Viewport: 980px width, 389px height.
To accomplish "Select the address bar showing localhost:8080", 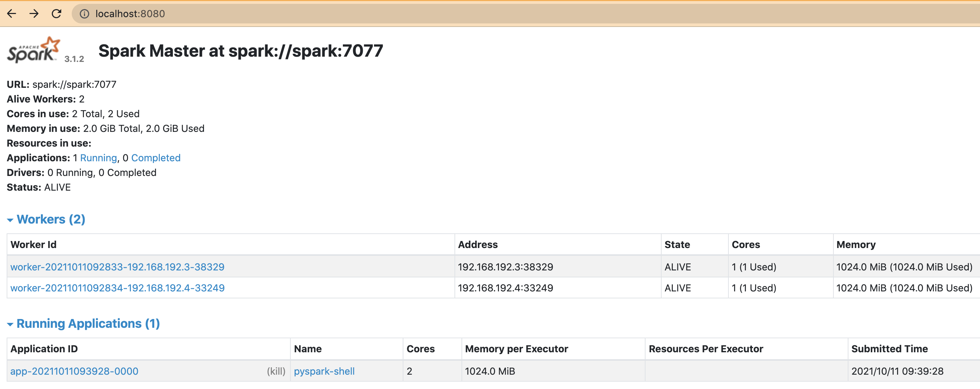I will pos(130,14).
